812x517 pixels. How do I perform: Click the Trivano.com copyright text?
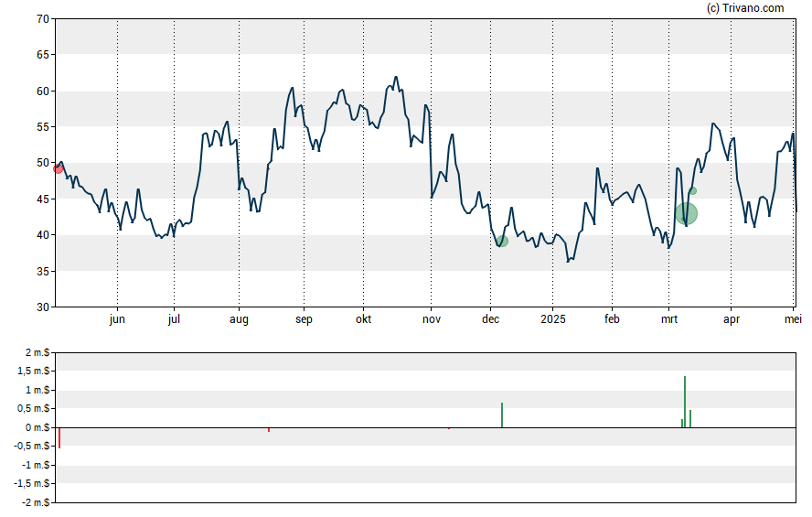coord(745,7)
